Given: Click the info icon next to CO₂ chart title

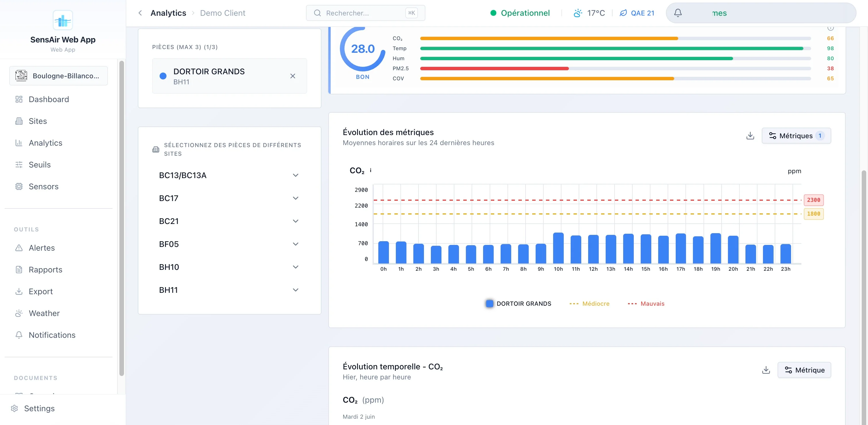Looking at the screenshot, I should point(371,170).
